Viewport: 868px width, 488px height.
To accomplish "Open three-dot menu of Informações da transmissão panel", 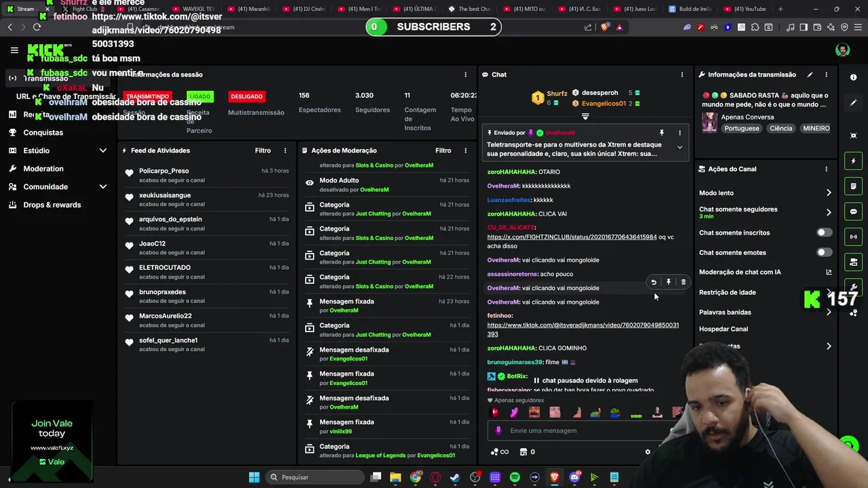I will click(x=826, y=75).
